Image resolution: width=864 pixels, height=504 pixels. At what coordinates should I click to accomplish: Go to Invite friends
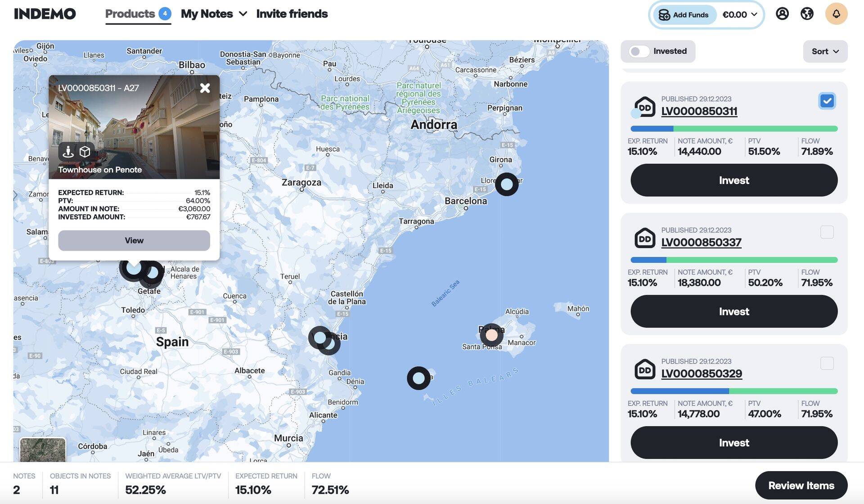pyautogui.click(x=292, y=14)
